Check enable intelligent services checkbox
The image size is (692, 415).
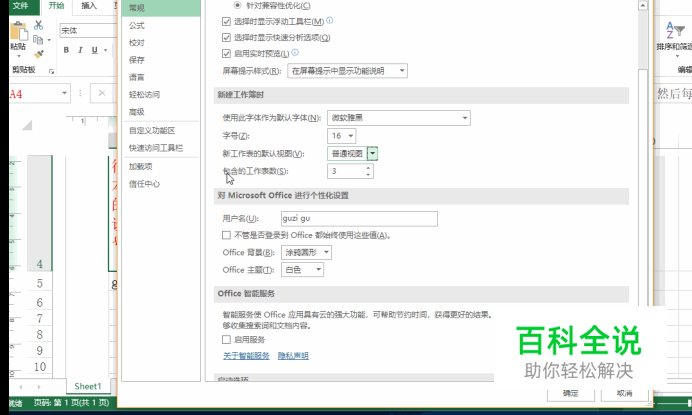[226, 340]
